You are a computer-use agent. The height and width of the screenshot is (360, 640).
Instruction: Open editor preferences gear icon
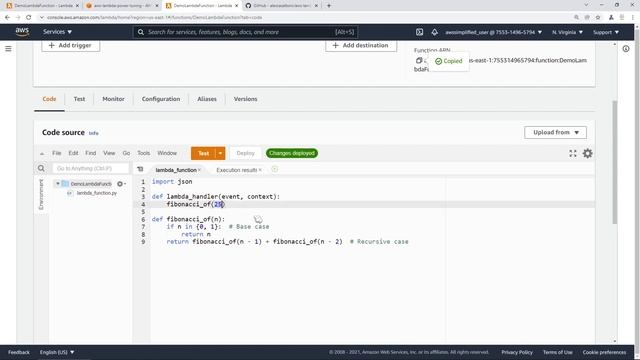(587, 153)
